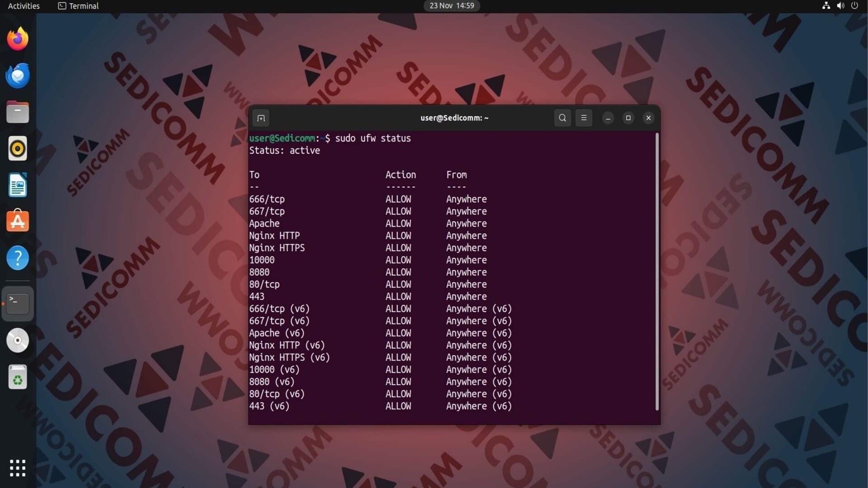This screenshot has width=868, height=488.
Task: Click the '80/tcp (v6)' rule entry
Action: [277, 394]
